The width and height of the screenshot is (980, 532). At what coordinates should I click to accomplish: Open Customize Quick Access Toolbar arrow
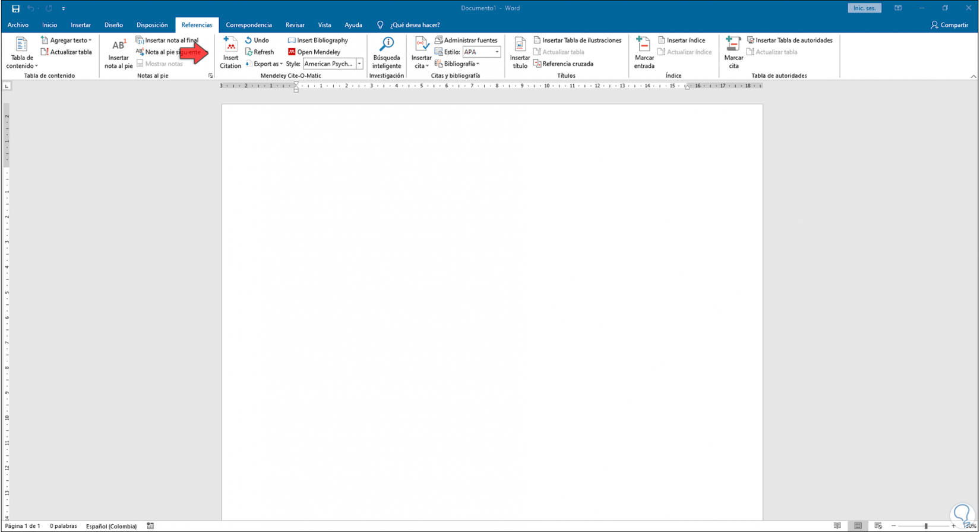(63, 9)
